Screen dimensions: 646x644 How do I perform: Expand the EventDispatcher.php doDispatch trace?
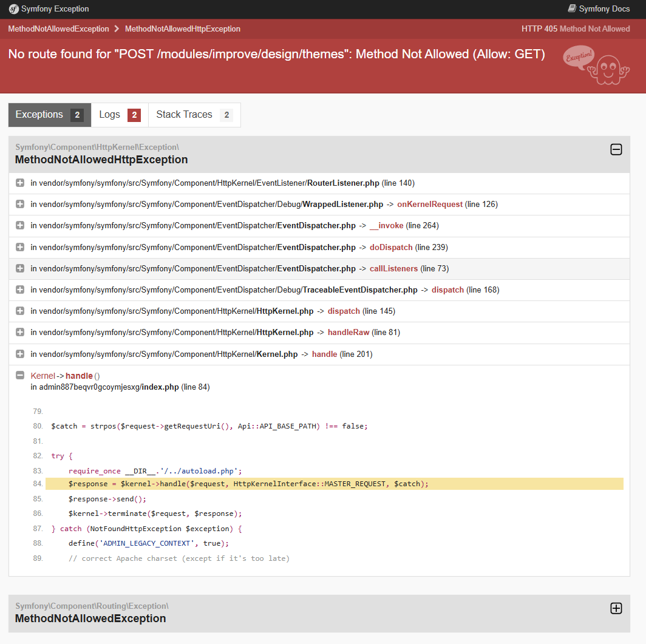[20, 247]
